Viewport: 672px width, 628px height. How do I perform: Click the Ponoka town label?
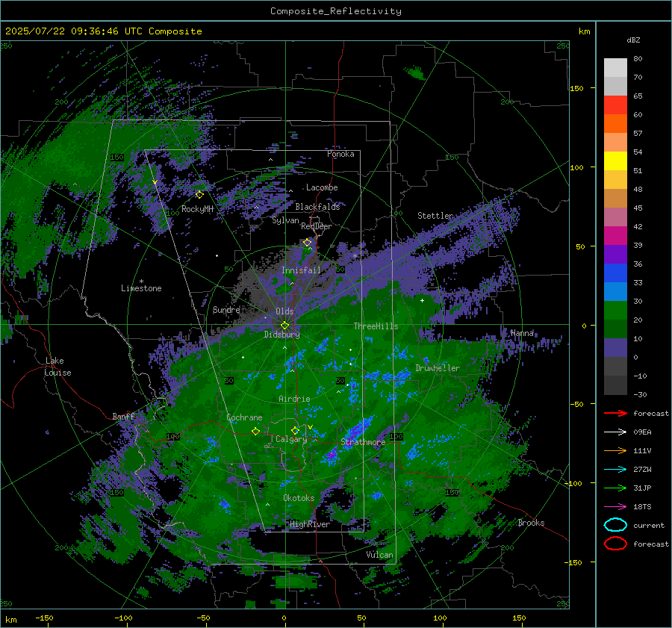[340, 154]
